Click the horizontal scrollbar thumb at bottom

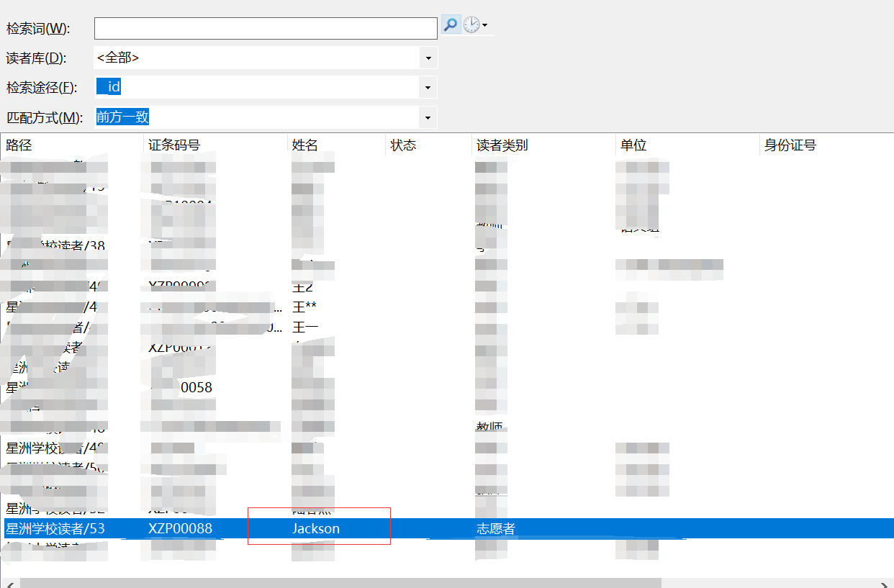(x=340, y=583)
